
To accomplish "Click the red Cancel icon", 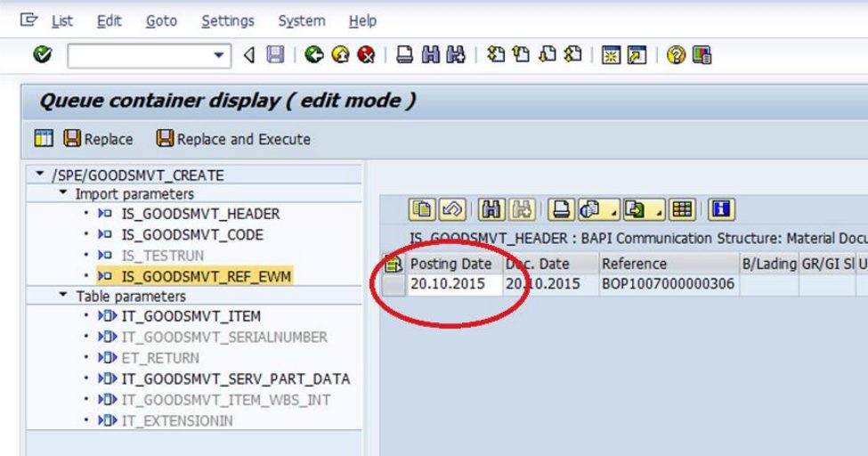I will (x=365, y=55).
